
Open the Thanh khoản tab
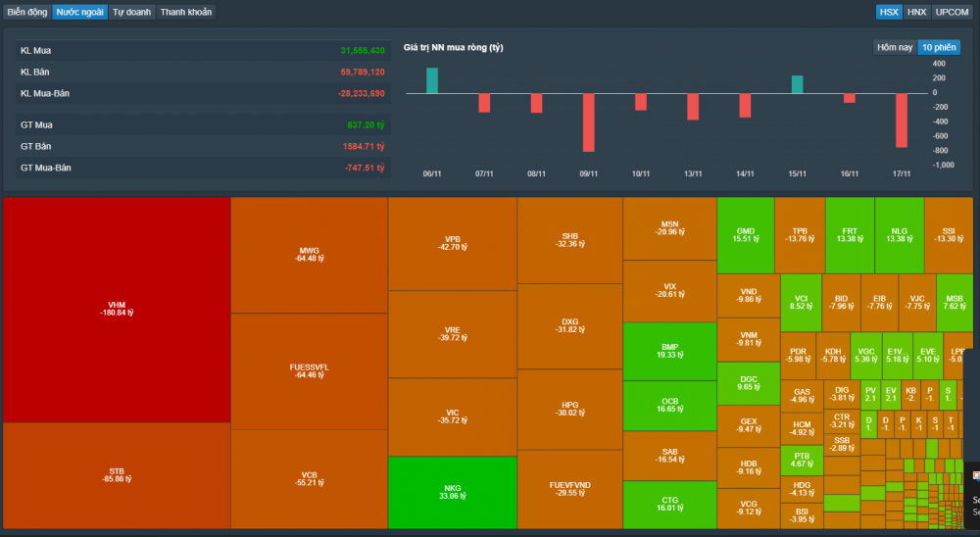point(185,12)
